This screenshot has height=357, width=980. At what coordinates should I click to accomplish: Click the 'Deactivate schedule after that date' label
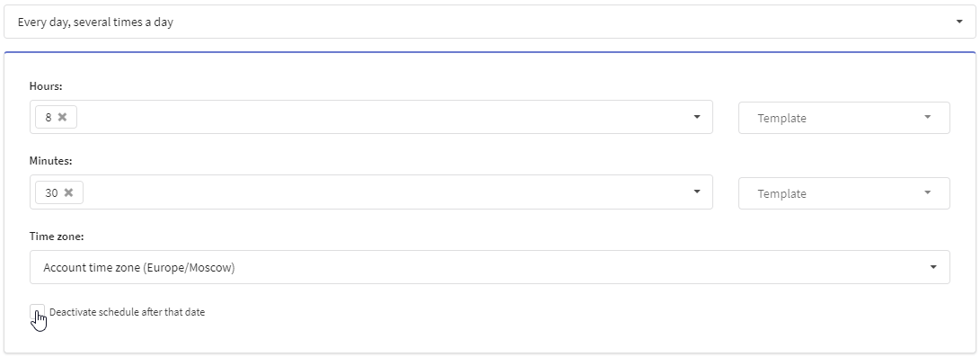[x=127, y=312]
